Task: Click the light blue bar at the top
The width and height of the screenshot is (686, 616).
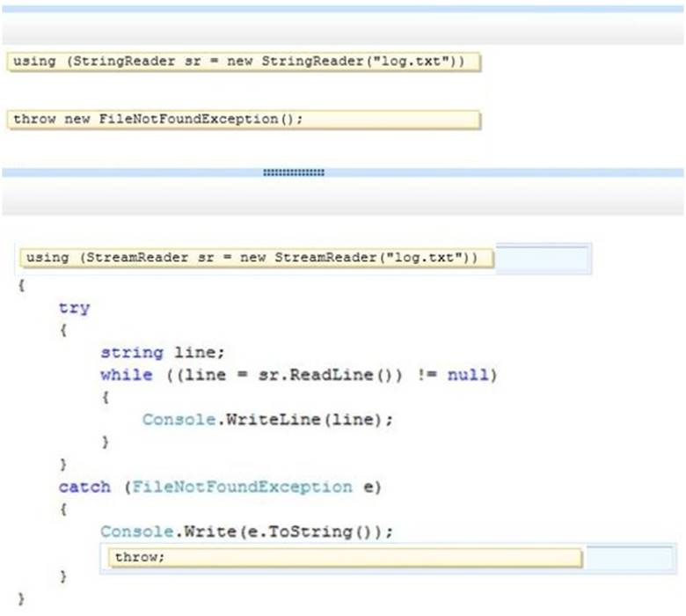Action: (343, 9)
